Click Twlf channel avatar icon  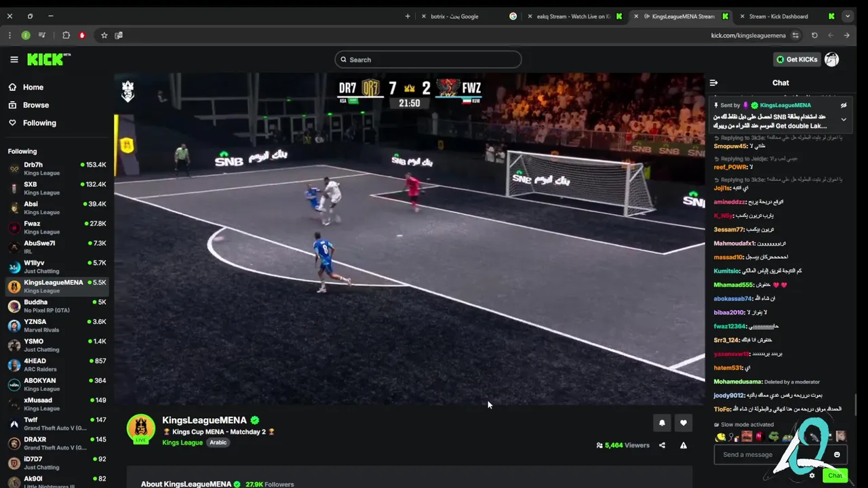point(14,424)
